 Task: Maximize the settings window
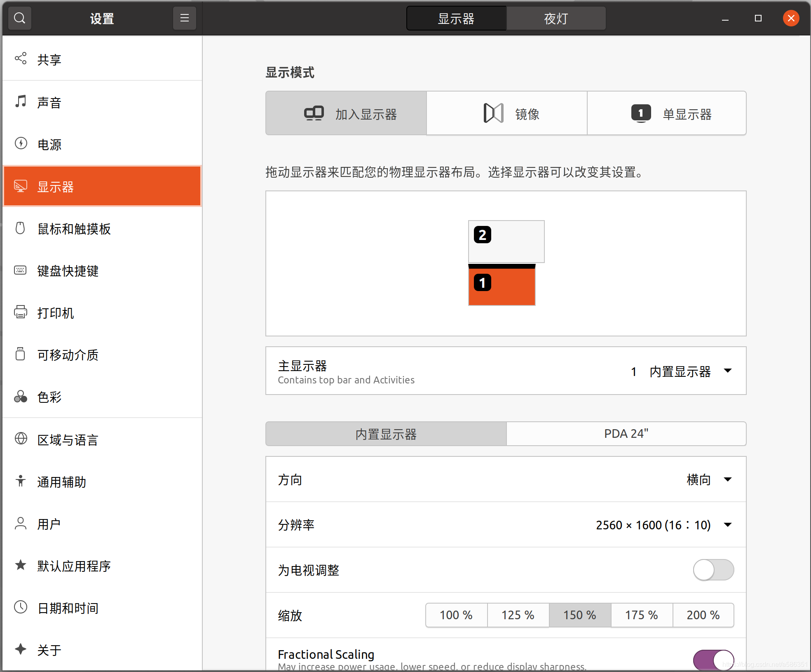[758, 19]
